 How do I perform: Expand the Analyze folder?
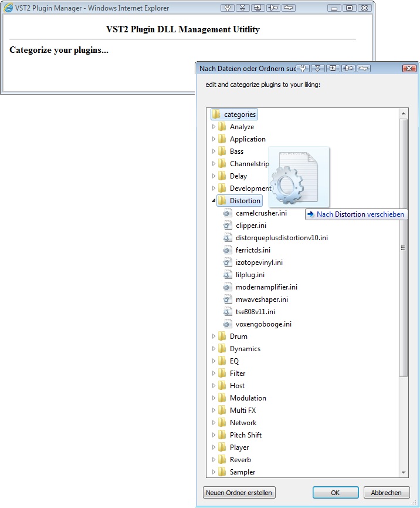click(x=214, y=127)
